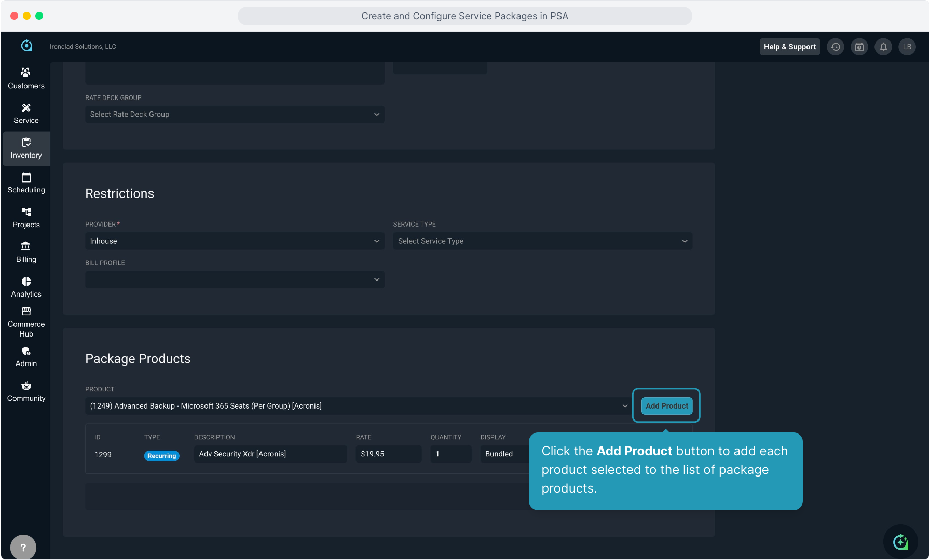Open Commerce Hub from the sidebar
The width and height of the screenshot is (930, 560).
[x=26, y=321]
